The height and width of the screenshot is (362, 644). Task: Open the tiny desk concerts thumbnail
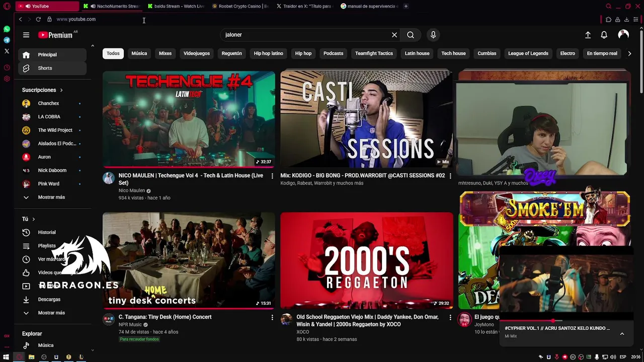(x=189, y=260)
